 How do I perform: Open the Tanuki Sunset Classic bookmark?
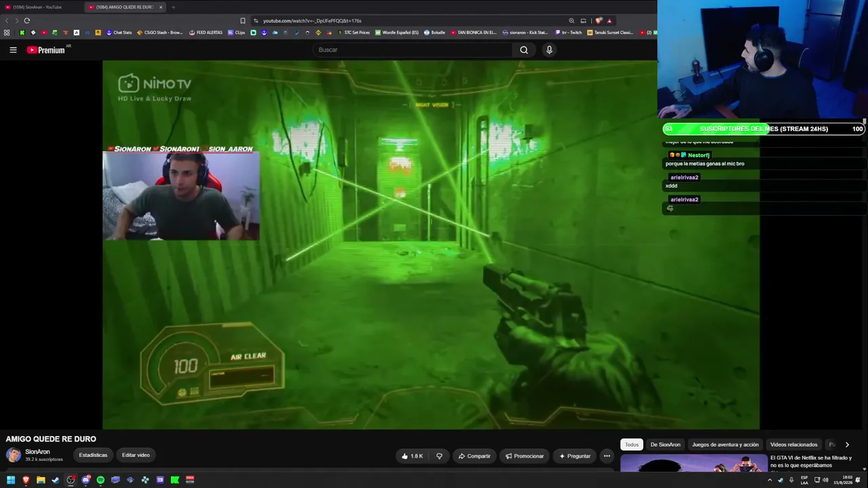click(610, 33)
